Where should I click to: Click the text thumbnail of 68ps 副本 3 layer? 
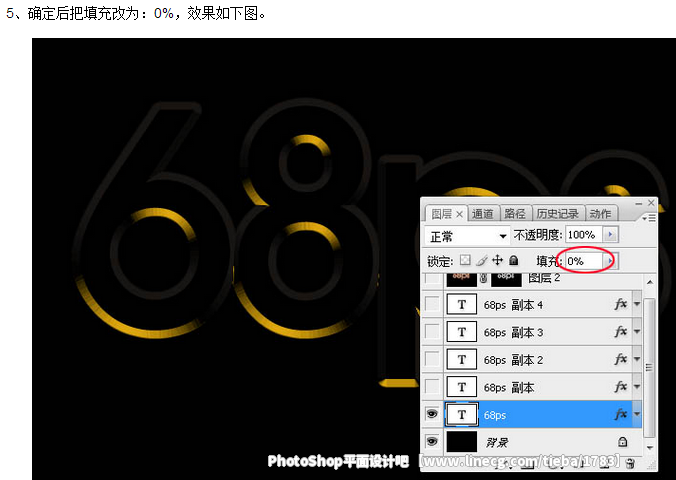[x=461, y=331]
